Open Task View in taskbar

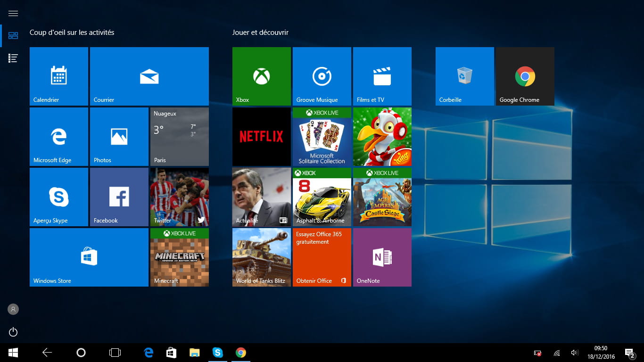[x=115, y=353]
